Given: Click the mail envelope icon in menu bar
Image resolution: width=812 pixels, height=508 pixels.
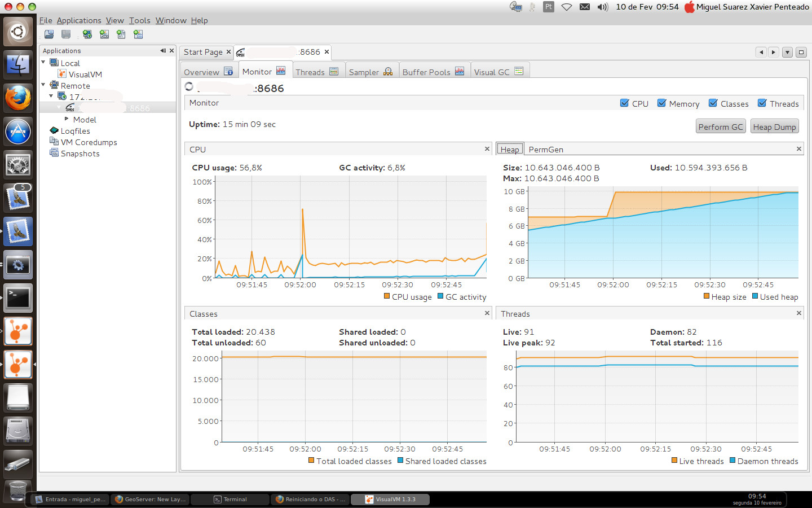Looking at the screenshot, I should [x=585, y=7].
